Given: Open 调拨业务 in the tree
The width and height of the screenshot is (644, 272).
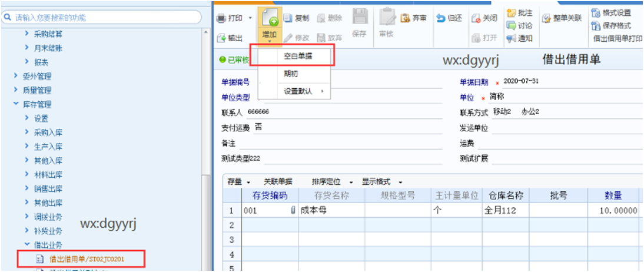Looking at the screenshot, I should tap(48, 217).
